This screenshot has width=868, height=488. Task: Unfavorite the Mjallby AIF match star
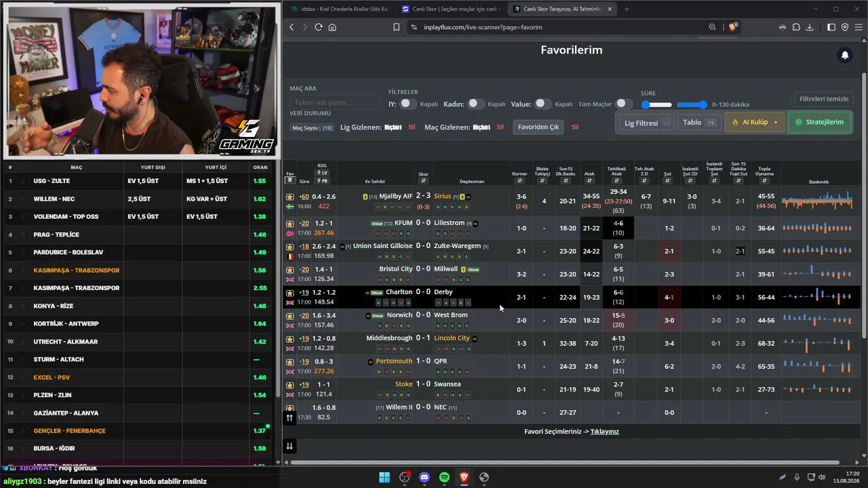tap(290, 197)
